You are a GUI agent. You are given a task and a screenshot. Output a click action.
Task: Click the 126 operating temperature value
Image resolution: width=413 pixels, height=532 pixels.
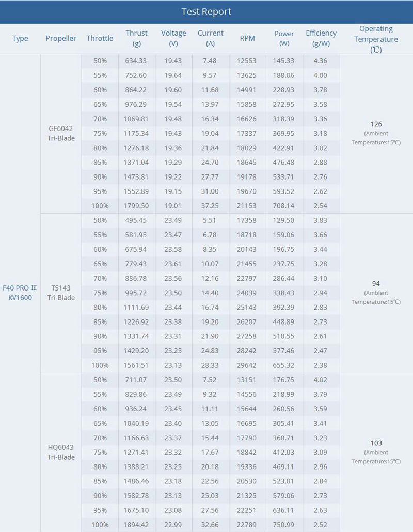[x=376, y=124]
